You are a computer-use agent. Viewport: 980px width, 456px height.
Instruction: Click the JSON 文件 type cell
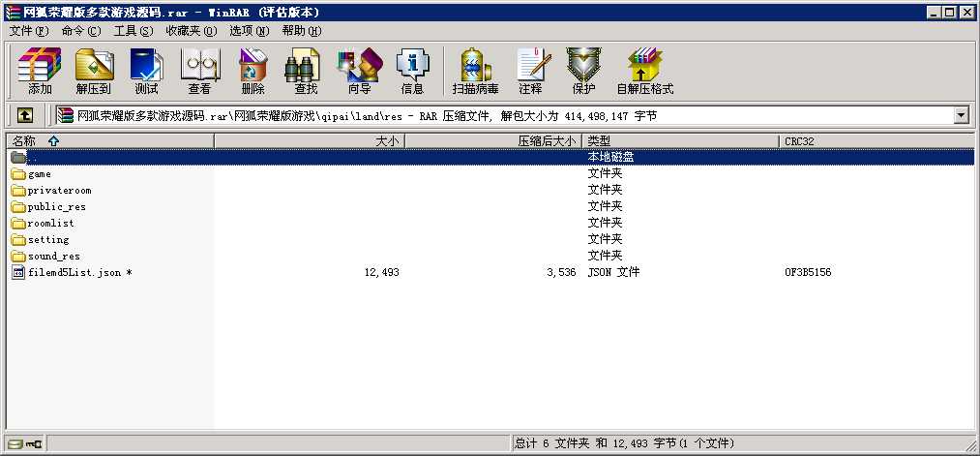[x=613, y=273]
